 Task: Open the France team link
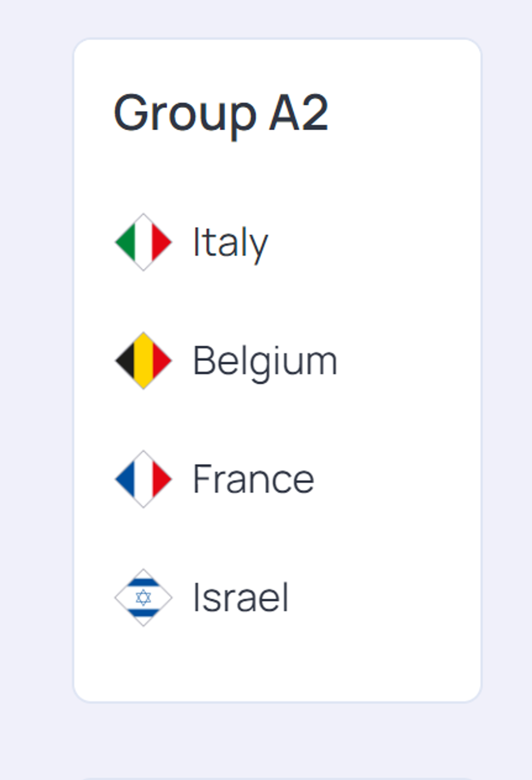click(x=253, y=479)
